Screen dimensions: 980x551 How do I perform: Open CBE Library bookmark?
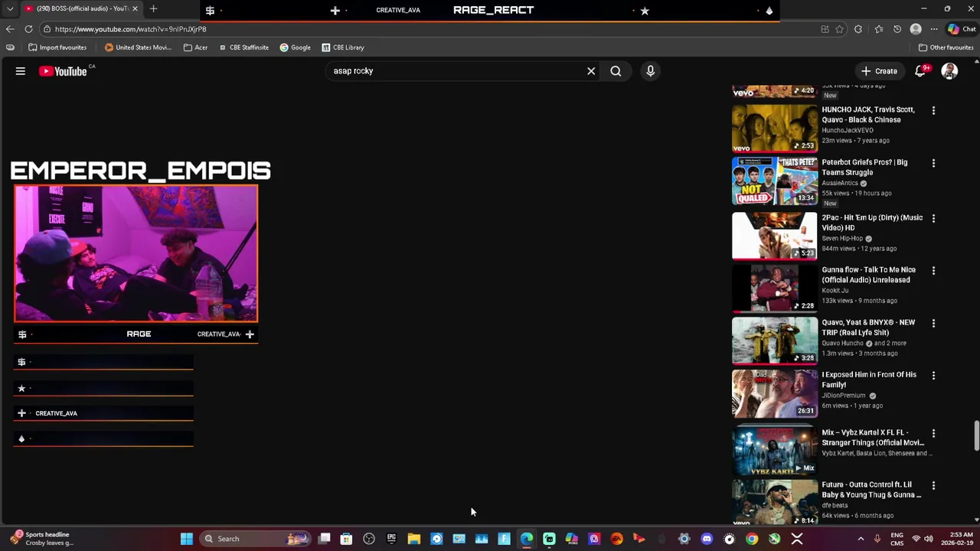point(342,47)
